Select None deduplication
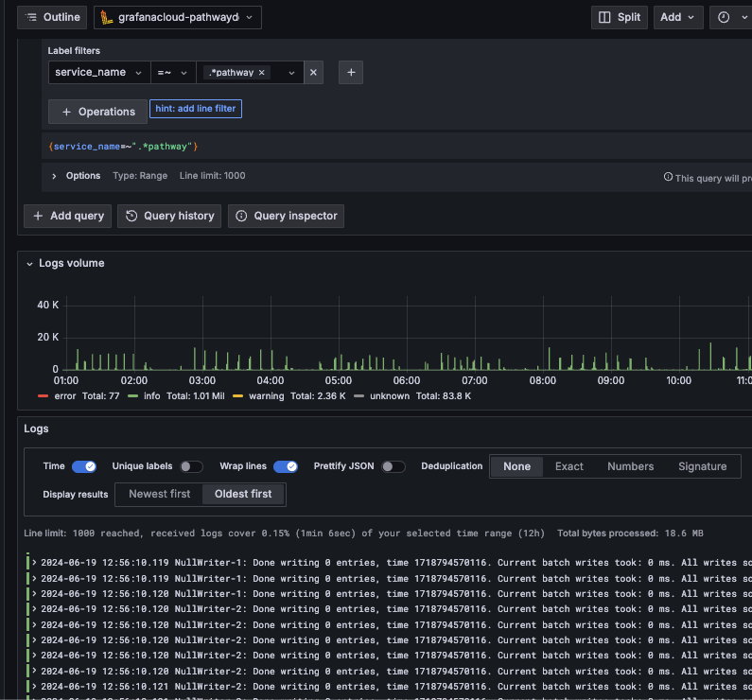This screenshot has width=752, height=700. (x=516, y=466)
